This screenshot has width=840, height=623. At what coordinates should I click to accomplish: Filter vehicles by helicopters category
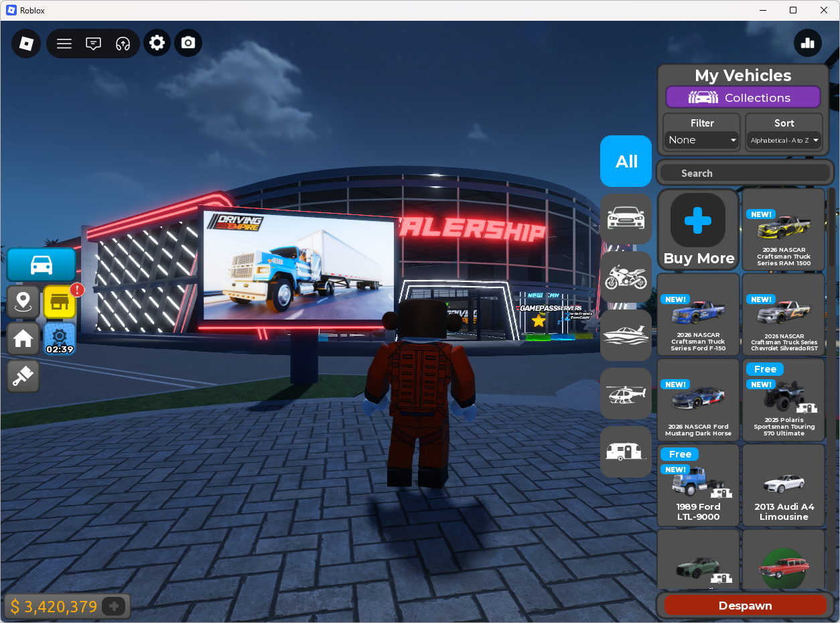tap(626, 393)
